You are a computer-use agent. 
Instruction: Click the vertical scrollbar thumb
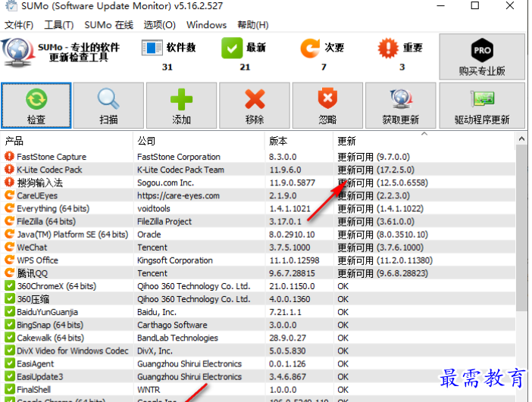coord(521,228)
